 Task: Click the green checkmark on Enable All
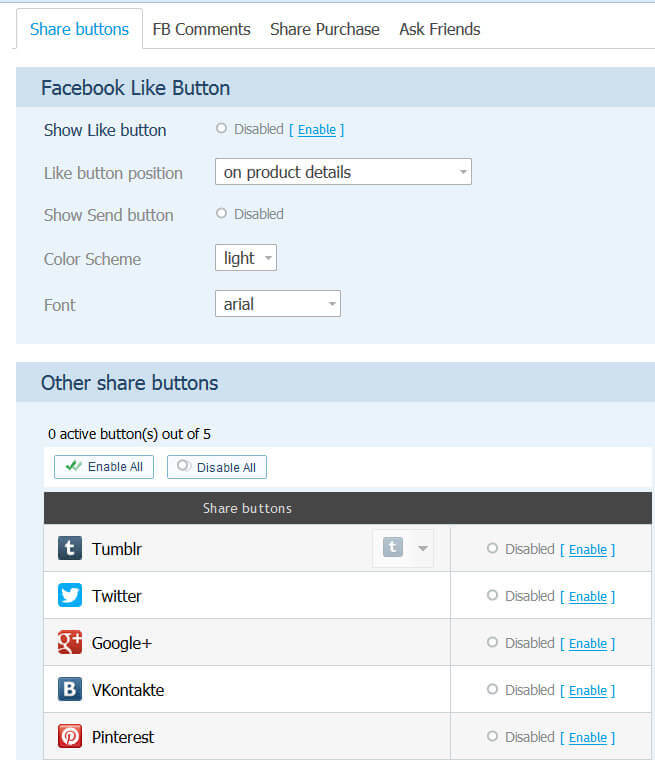point(73,466)
